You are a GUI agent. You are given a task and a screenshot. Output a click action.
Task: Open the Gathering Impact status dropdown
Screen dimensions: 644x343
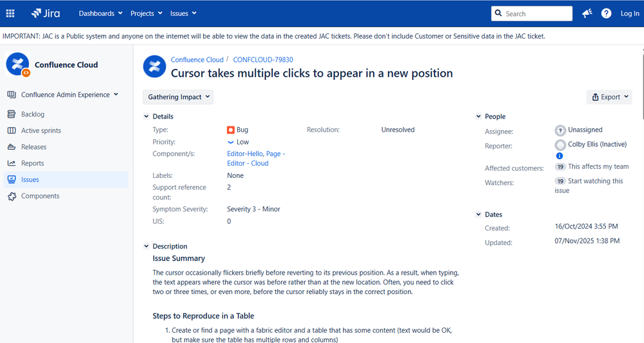tap(178, 97)
